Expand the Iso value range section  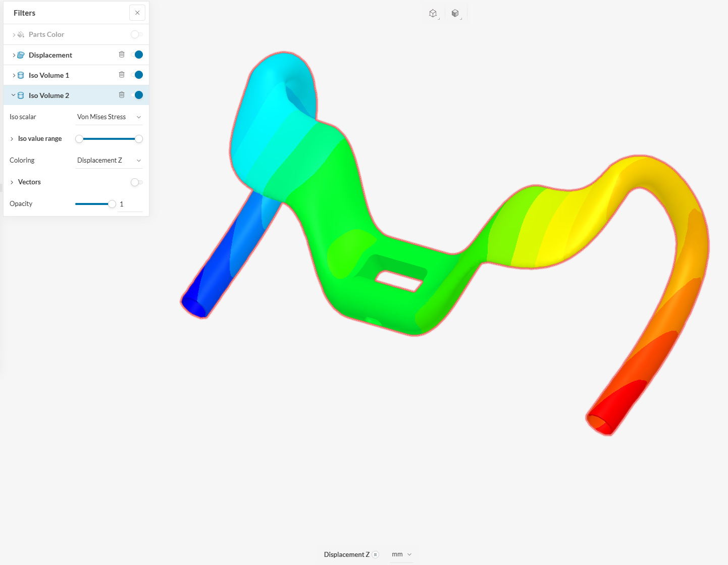point(12,139)
